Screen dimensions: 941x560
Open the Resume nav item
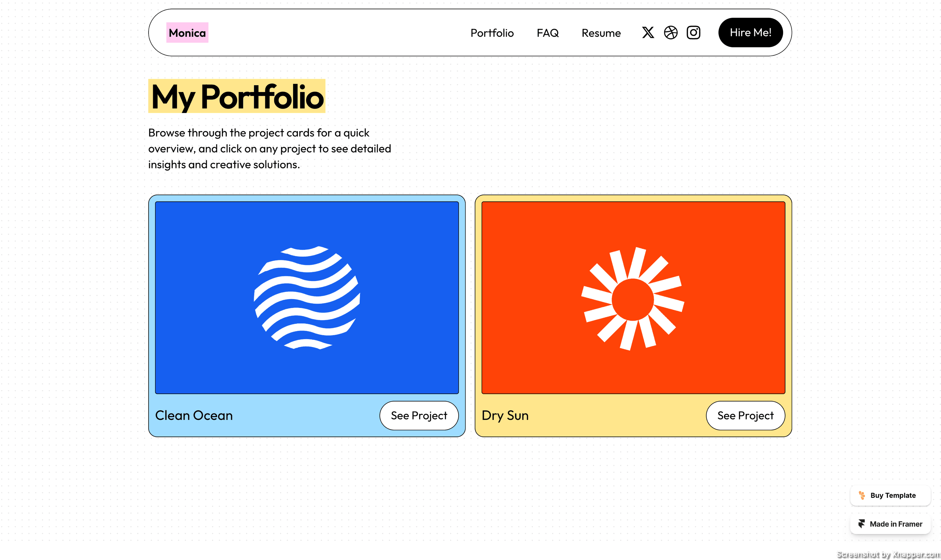click(601, 33)
